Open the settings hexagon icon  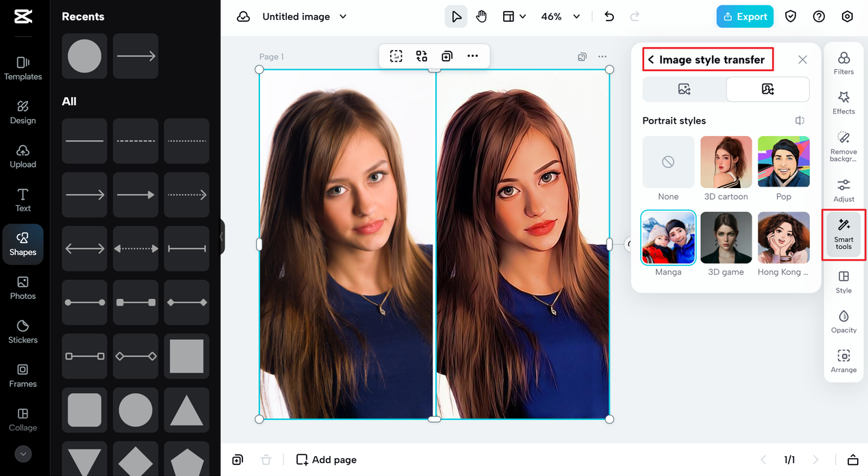tap(847, 16)
